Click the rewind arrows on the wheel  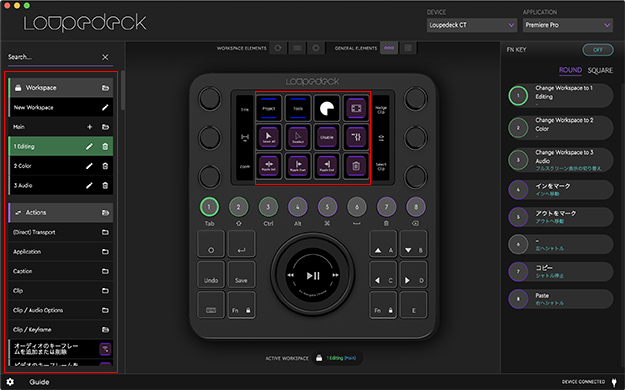coord(291,275)
